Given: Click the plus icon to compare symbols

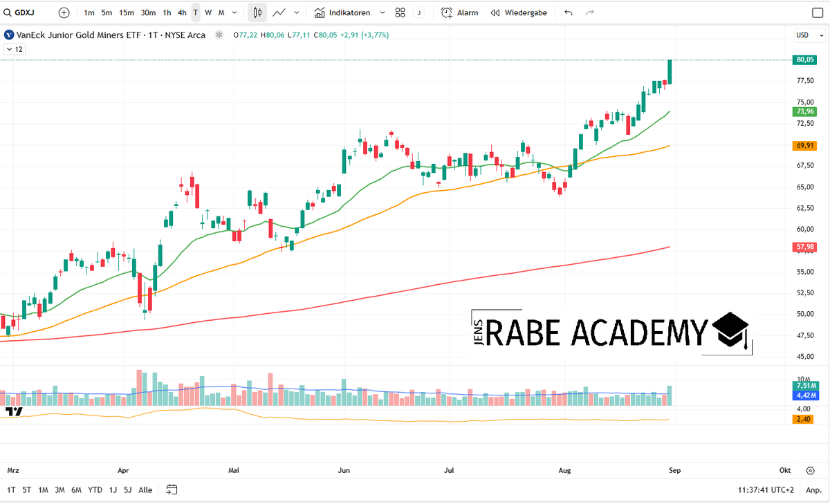Looking at the screenshot, I should click(x=64, y=12).
